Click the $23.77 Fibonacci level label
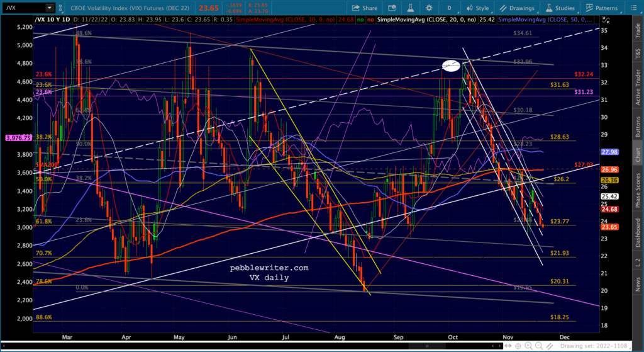644x352 pixels. [x=559, y=221]
